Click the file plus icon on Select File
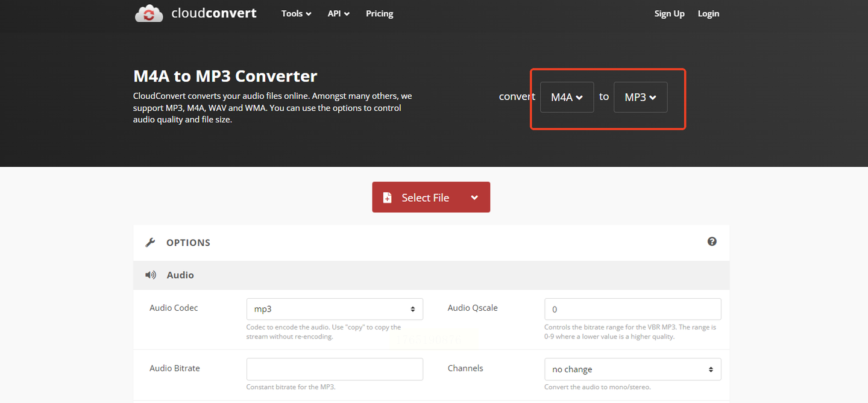Screen dimensions: 868x403 pyautogui.click(x=388, y=198)
